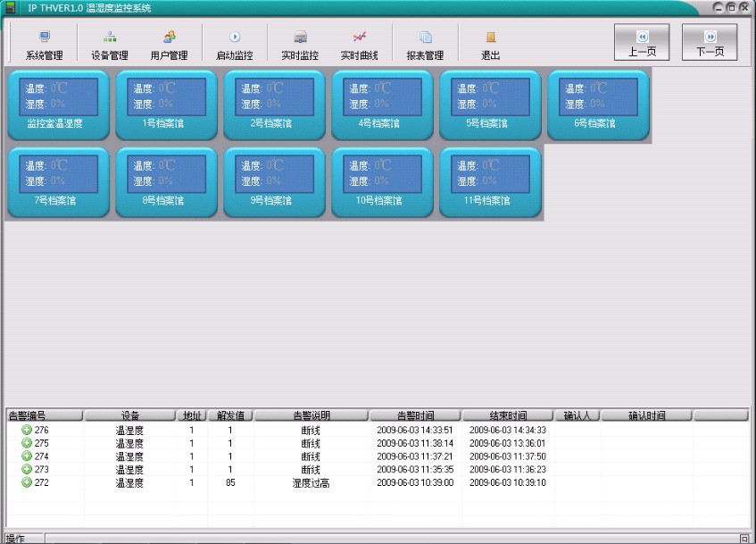756x544 pixels.
Task: Open 用户管理 user management
Action: coord(169,43)
